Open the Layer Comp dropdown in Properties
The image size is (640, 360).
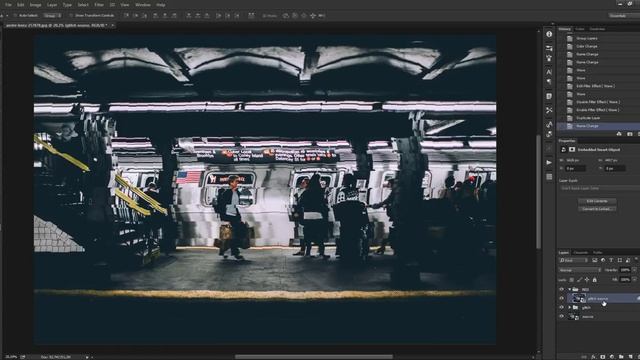599,188
